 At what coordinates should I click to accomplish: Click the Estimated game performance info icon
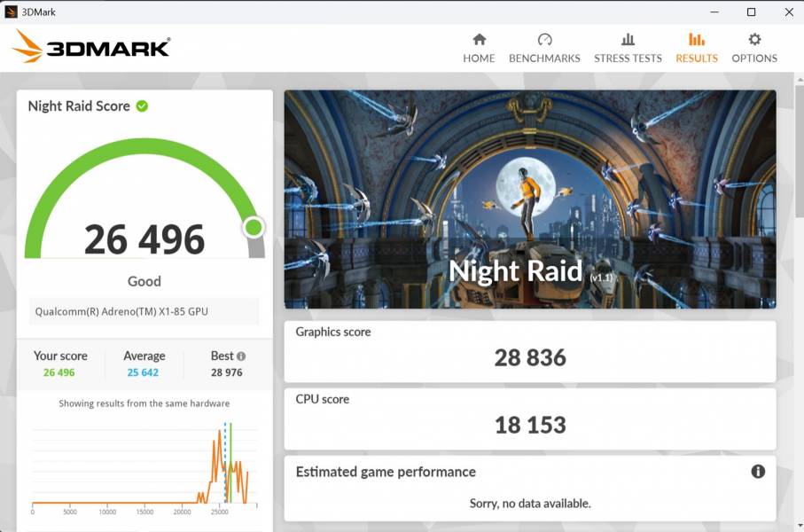758,472
